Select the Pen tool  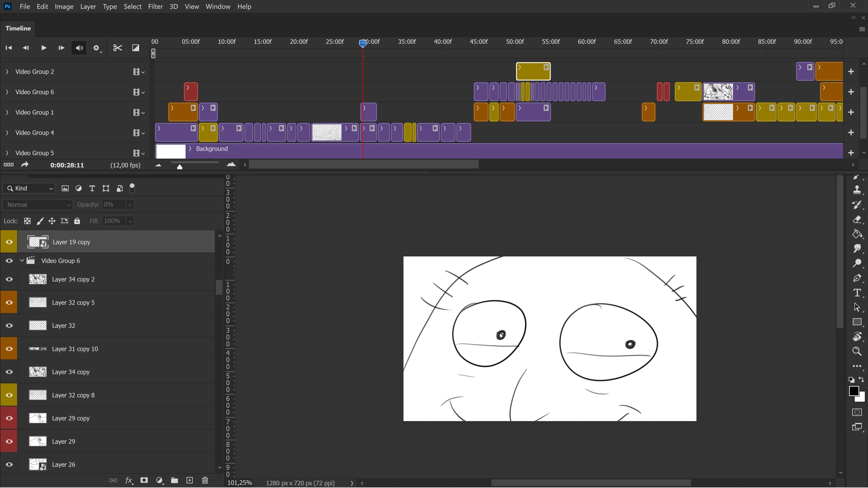(857, 278)
